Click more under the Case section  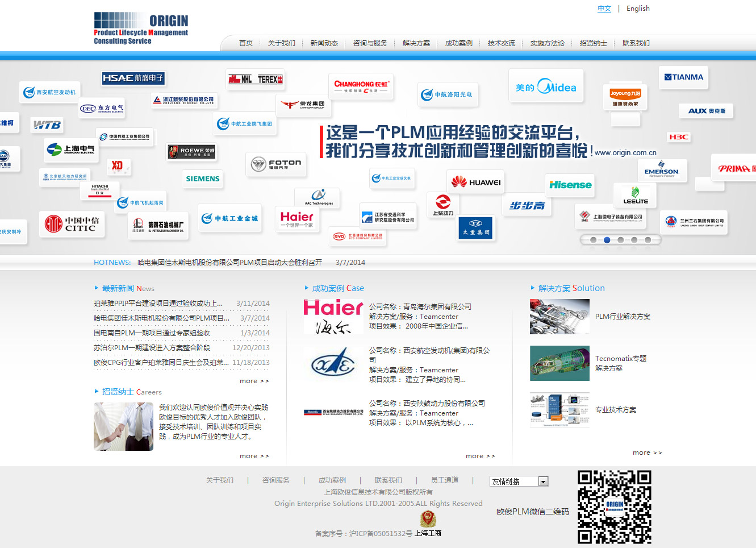[481, 456]
